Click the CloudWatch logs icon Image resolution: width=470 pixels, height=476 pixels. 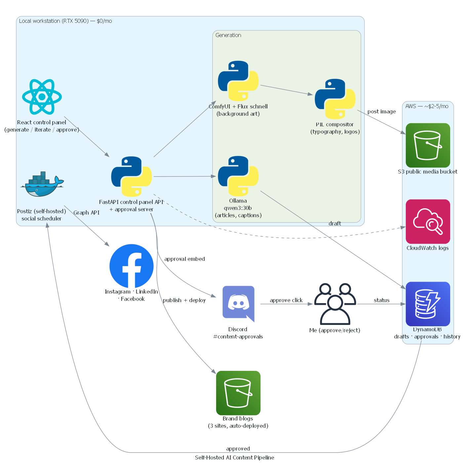(x=428, y=221)
